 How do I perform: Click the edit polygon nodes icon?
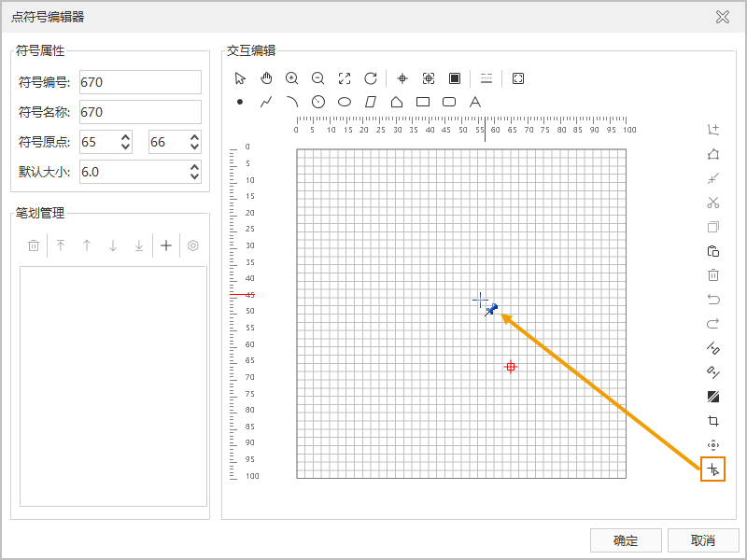713,154
